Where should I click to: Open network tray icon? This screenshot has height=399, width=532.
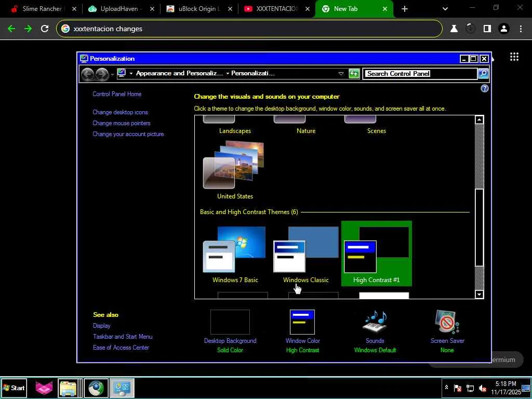pyautogui.click(x=470, y=388)
